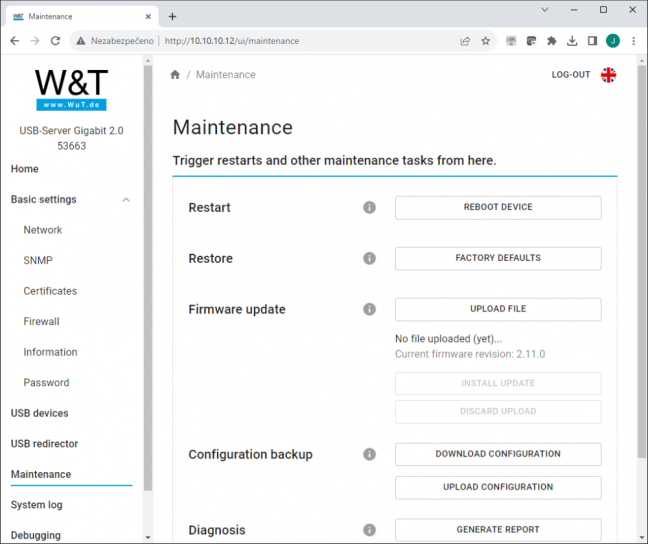Image resolution: width=648 pixels, height=544 pixels.
Task: Click the QR code extension icon
Action: pos(511,41)
